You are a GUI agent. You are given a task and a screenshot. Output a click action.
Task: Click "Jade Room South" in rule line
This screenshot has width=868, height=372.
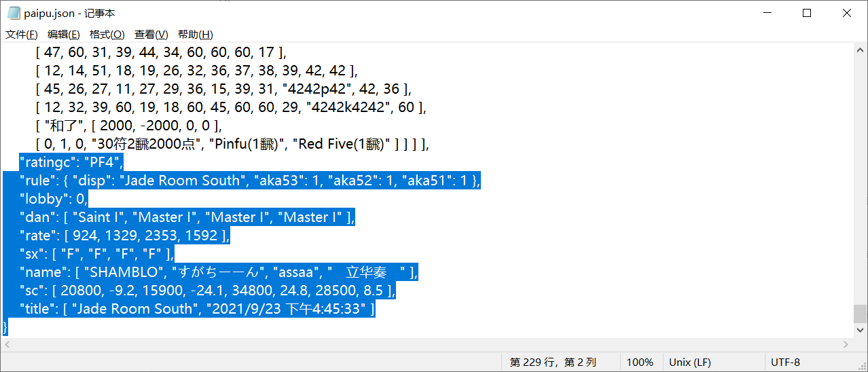[188, 181]
